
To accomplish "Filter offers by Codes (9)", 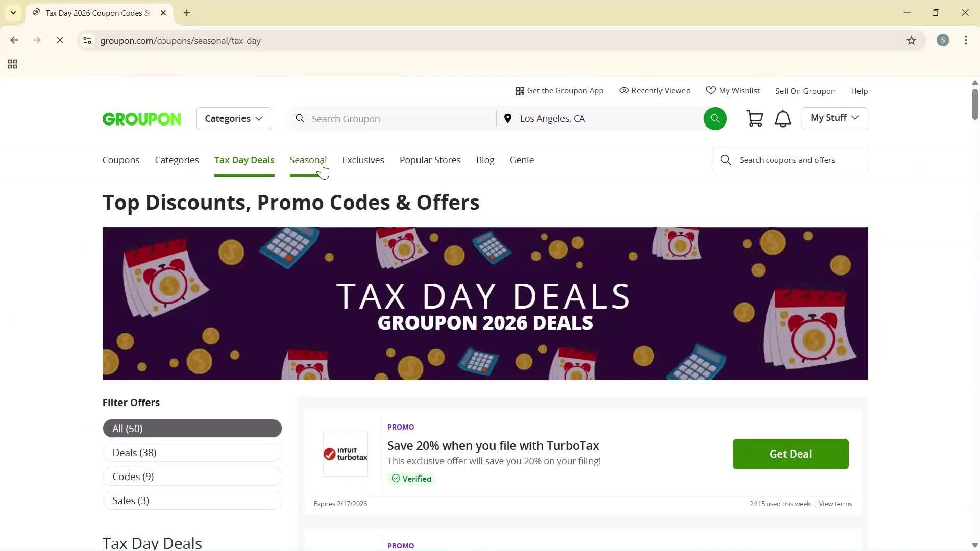I will (x=192, y=477).
